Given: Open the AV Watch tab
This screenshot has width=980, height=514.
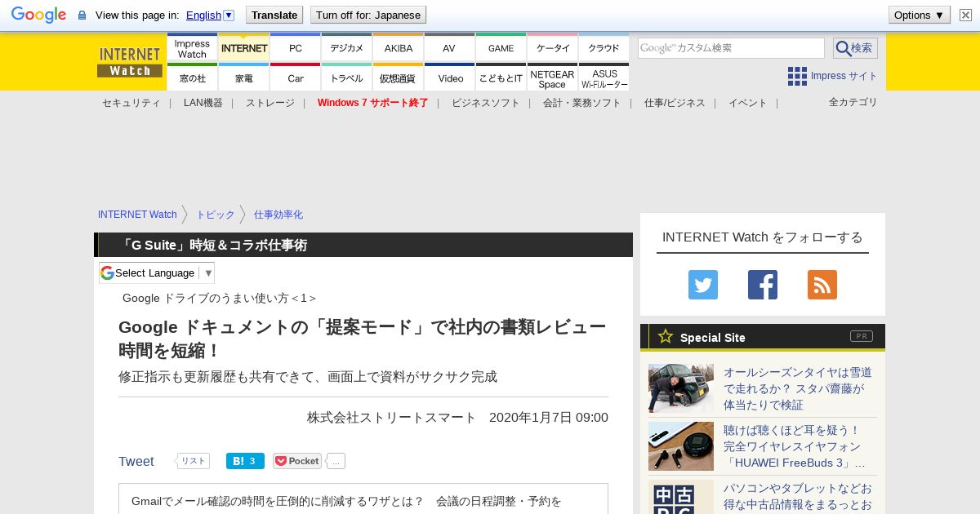Looking at the screenshot, I should [449, 48].
